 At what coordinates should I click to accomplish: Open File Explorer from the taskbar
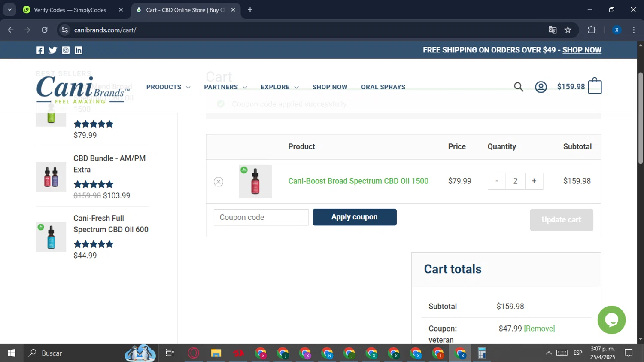point(216,353)
